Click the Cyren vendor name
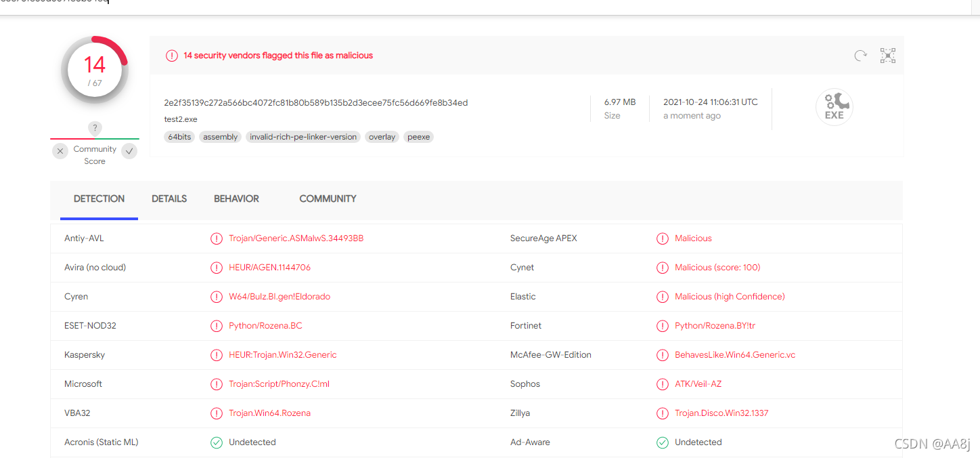Viewport: 980px width, 458px height. 76,297
